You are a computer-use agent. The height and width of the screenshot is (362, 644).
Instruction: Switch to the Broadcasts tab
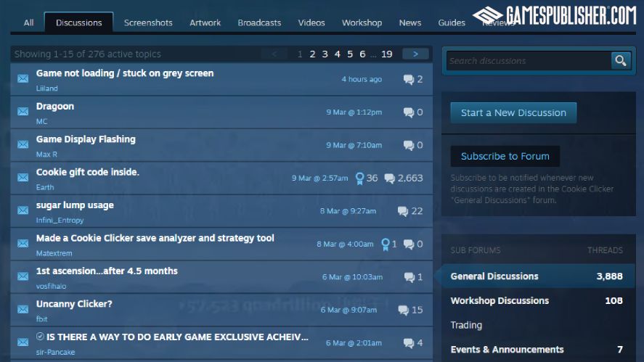coord(259,22)
